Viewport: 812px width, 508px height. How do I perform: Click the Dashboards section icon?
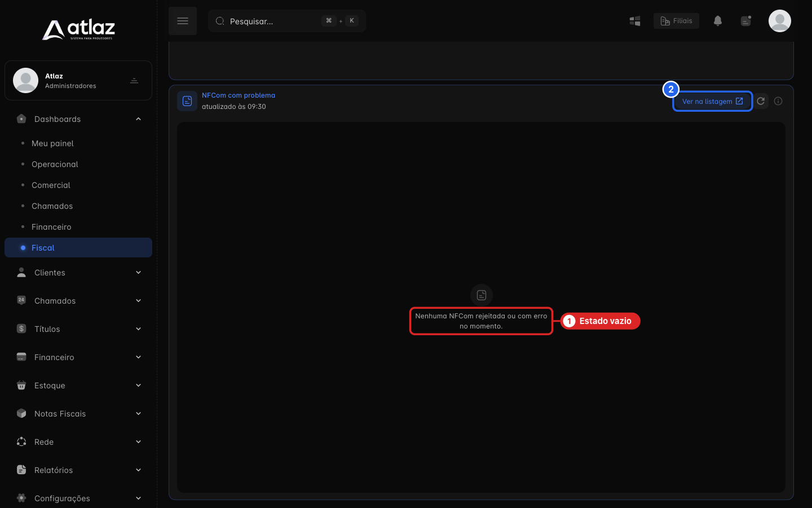21,119
